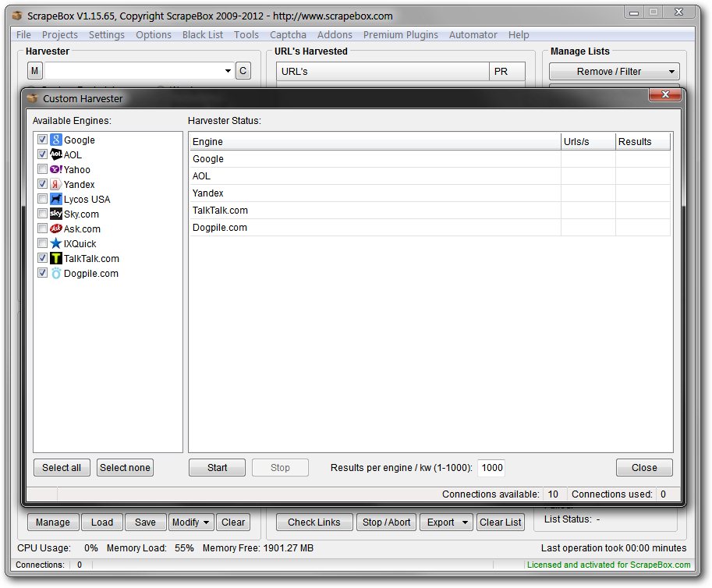Click the Google engine icon
712x588 pixels.
pyautogui.click(x=56, y=140)
